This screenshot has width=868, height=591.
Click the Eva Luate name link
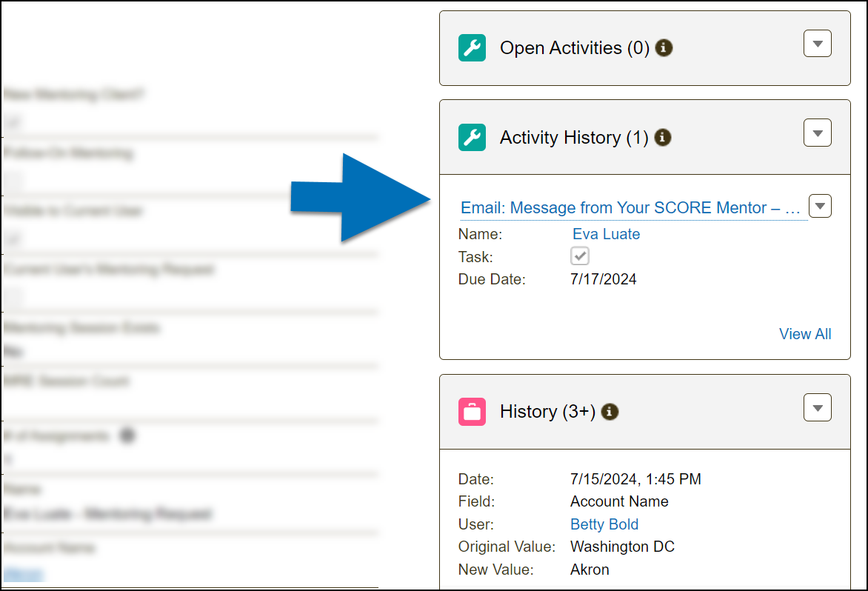(x=606, y=234)
